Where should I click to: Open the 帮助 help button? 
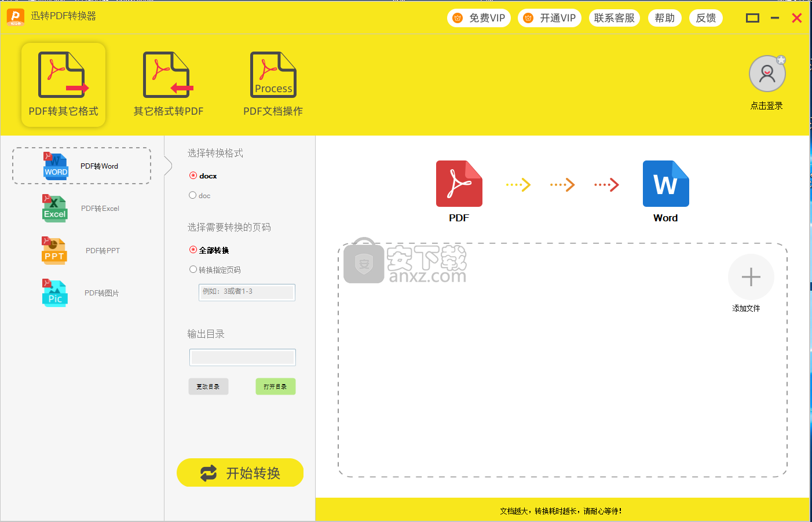[x=665, y=18]
